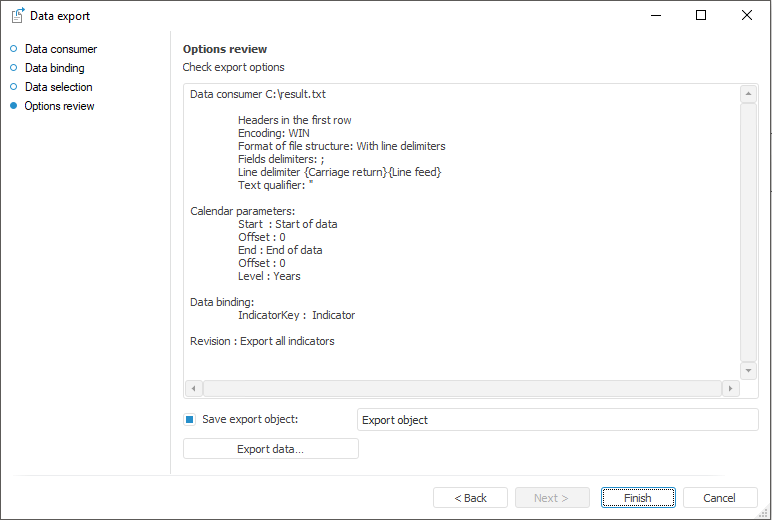This screenshot has width=772, height=520.
Task: Click the Data binding step bullet
Action: coord(14,67)
